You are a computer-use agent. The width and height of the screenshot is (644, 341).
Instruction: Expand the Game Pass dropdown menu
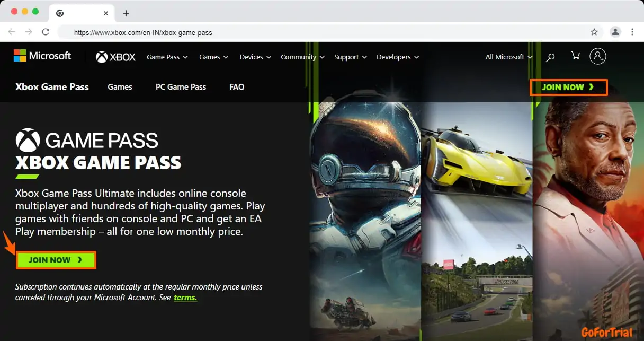coord(167,57)
